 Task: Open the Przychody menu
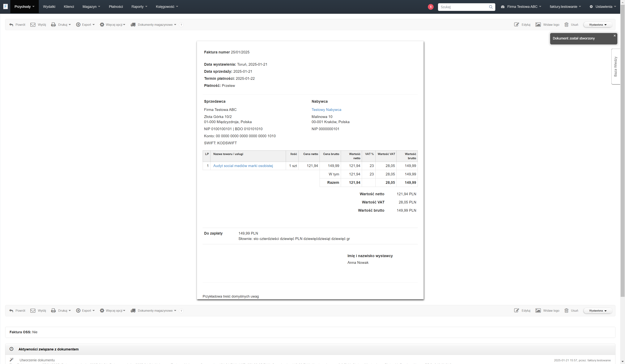24,7
